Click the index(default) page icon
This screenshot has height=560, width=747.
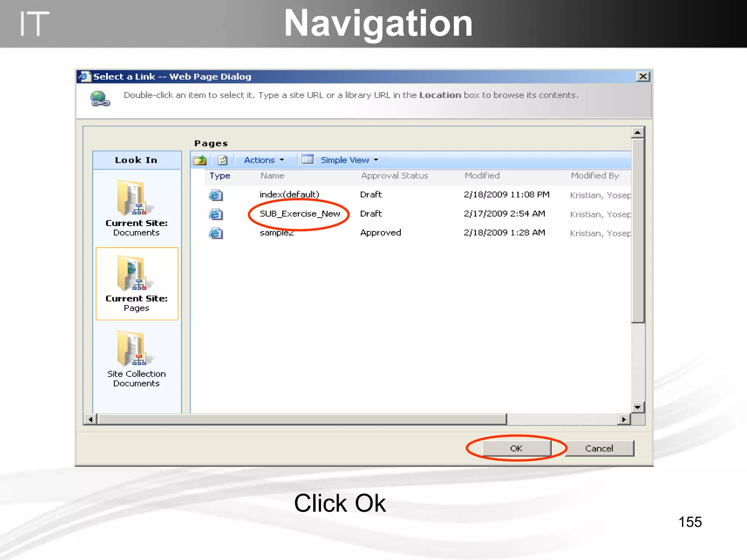216,195
